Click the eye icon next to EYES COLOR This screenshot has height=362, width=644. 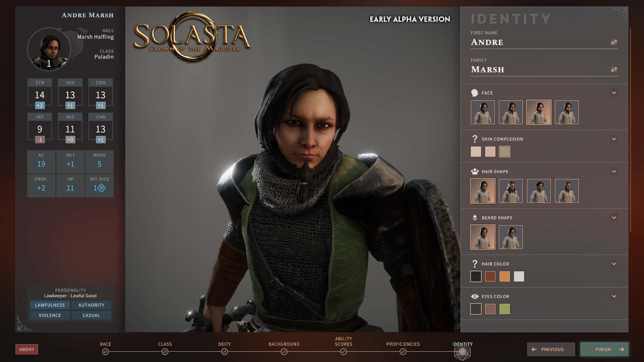475,296
